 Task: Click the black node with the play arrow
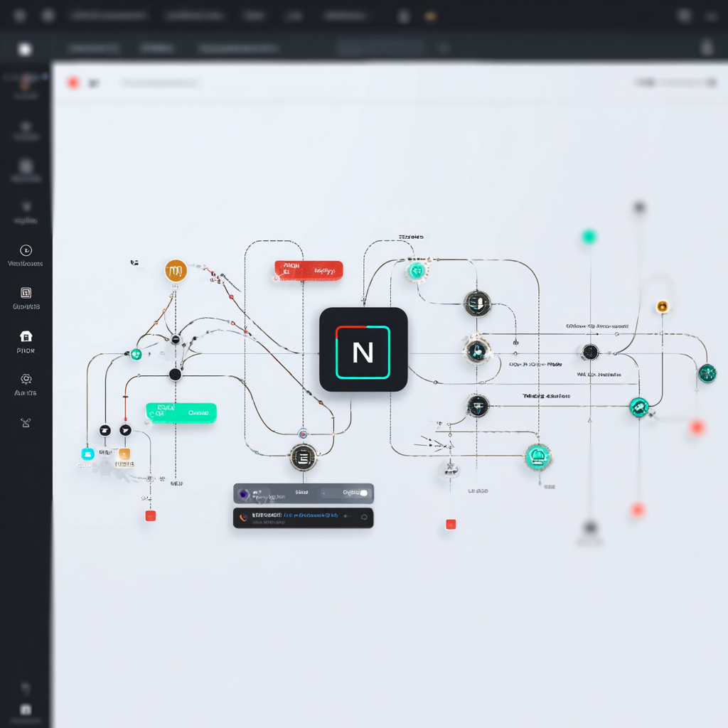[x=125, y=430]
